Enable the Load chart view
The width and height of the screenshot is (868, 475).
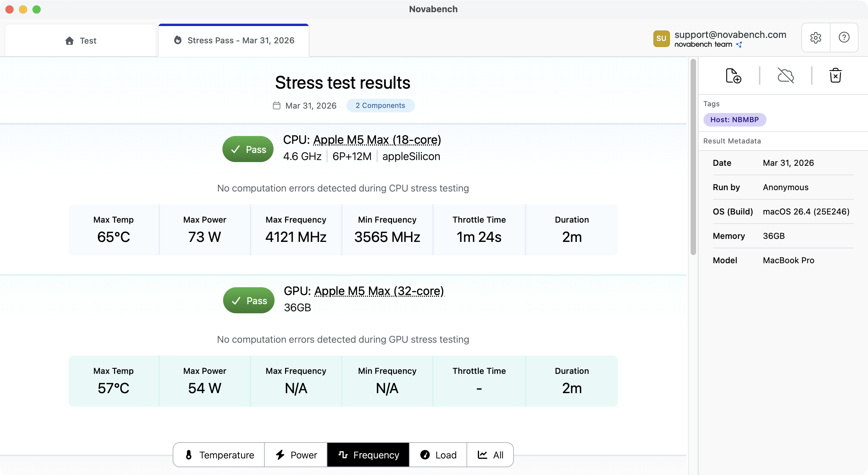coord(438,454)
